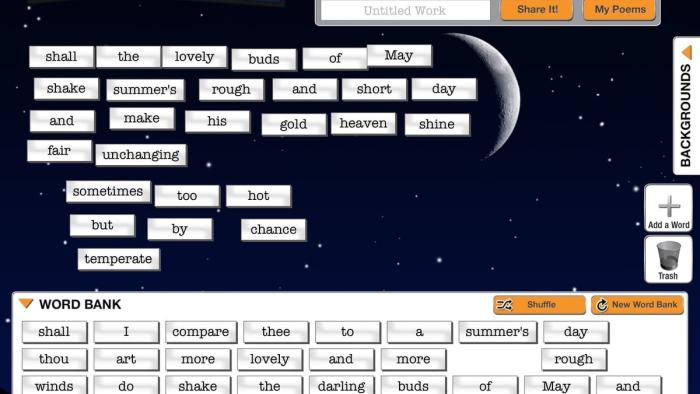Image resolution: width=700 pixels, height=394 pixels.
Task: Open the Trash bin
Action: coord(668,260)
